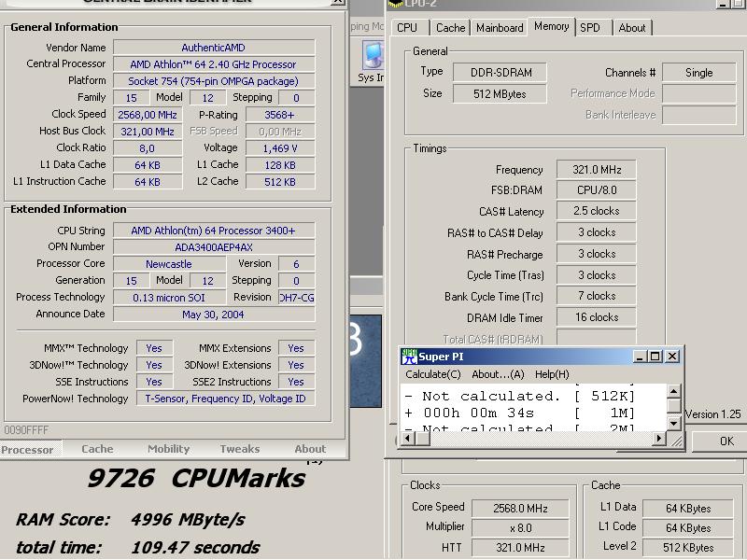This screenshot has height=560, width=747.
Task: Click Super PI vertical scrollbar down arrow
Action: 673,424
